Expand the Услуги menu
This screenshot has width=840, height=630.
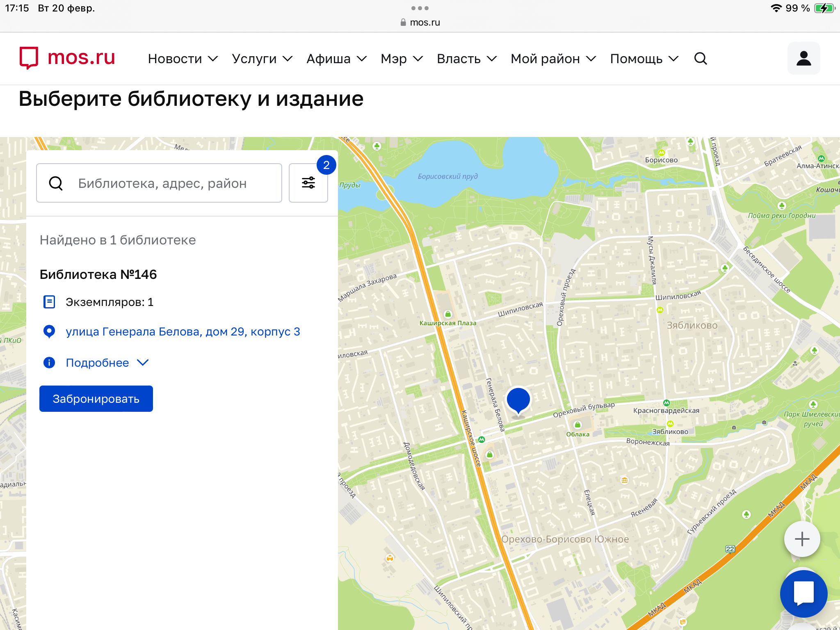(x=262, y=59)
